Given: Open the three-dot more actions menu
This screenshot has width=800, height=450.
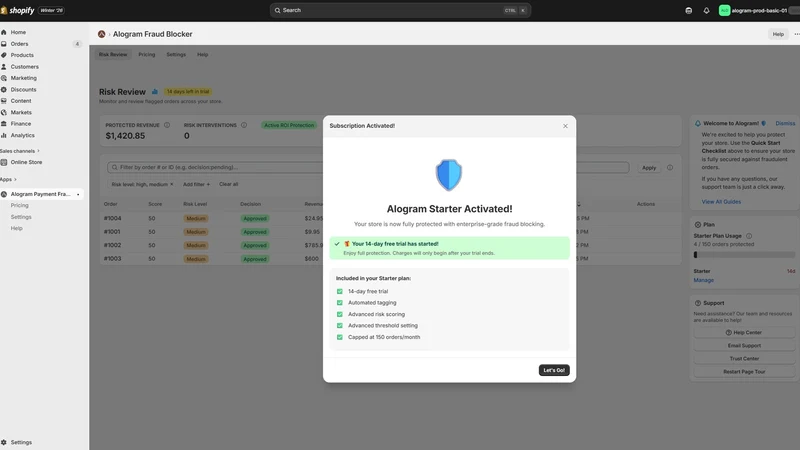Looking at the screenshot, I should coord(796,34).
